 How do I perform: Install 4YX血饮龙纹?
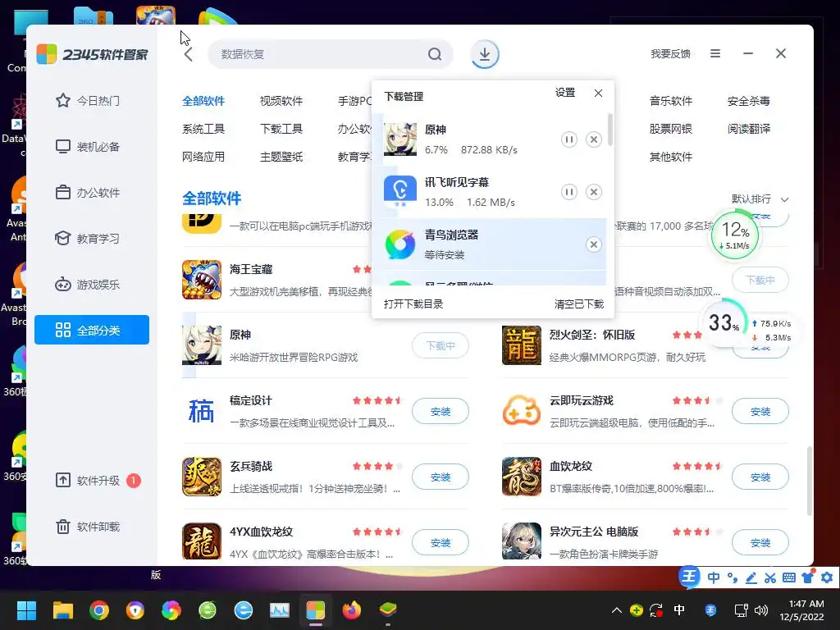point(441,543)
